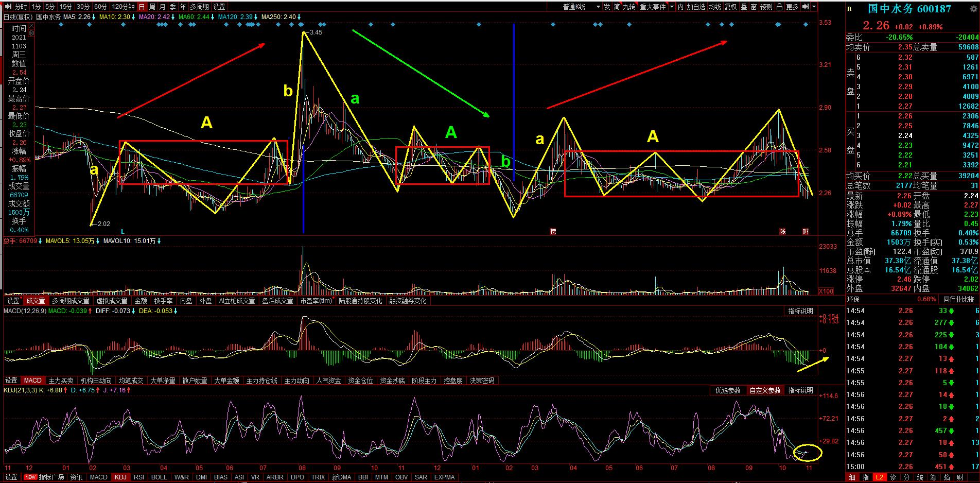The image size is (980, 483).
Task: Click the 叠 overlay icon in toolbar
Action: [744, 7]
